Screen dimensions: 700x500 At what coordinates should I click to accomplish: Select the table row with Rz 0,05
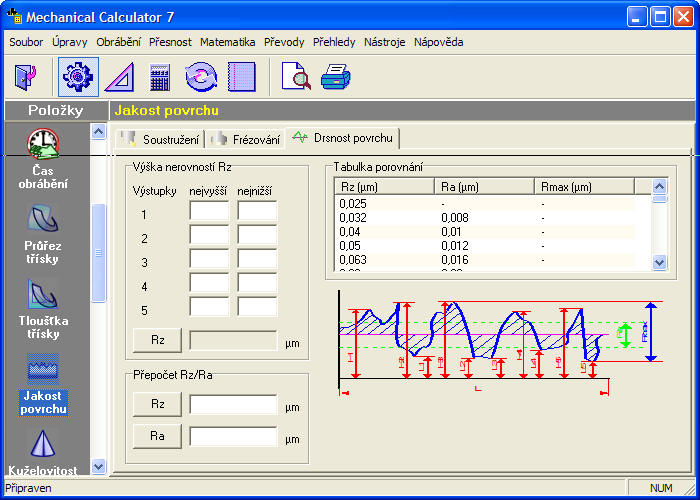[485, 246]
